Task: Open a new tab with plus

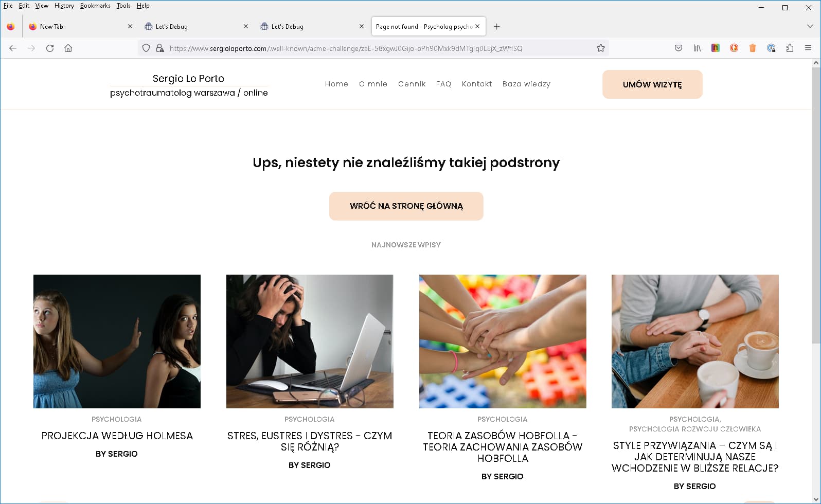Action: coord(496,27)
